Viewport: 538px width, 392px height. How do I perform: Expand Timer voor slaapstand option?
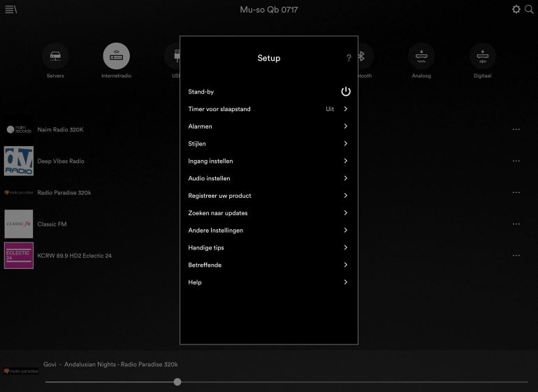point(345,109)
